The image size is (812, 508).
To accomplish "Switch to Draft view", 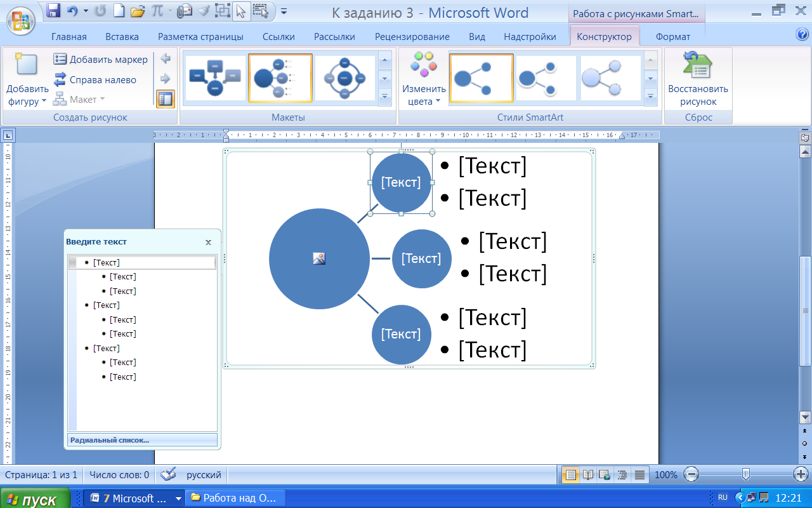I will coord(639,474).
